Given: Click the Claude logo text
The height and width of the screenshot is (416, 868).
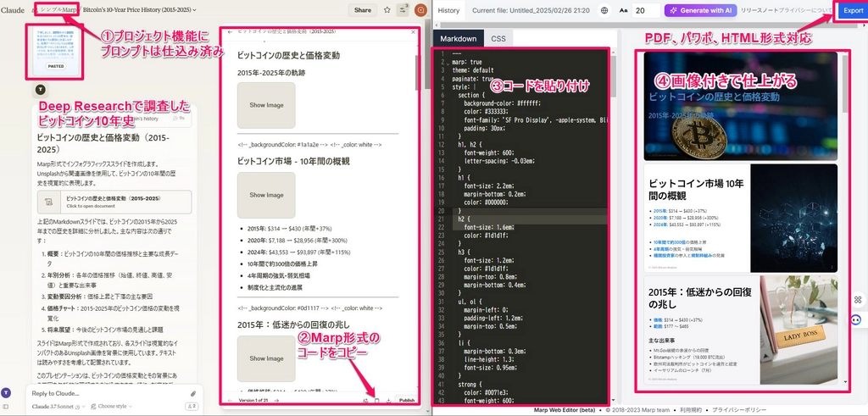Looking at the screenshot, I should pyautogui.click(x=12, y=10).
